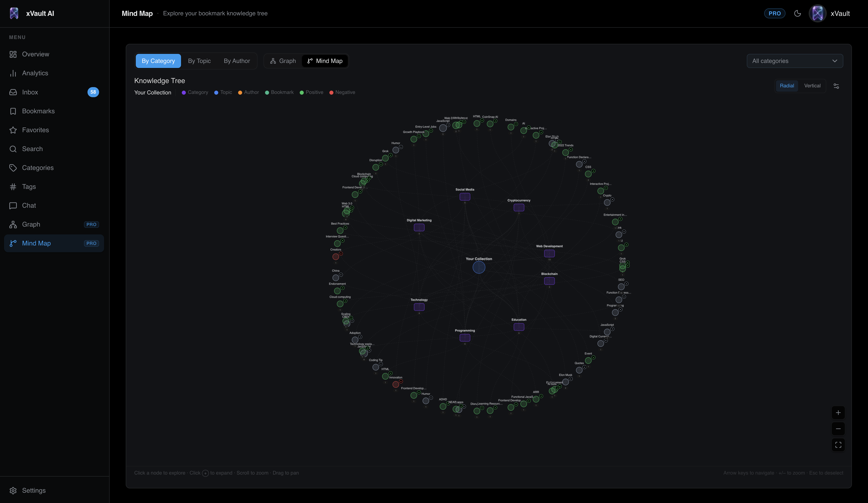Enter fullscreen using the expand icon
The width and height of the screenshot is (868, 503).
[838, 445]
